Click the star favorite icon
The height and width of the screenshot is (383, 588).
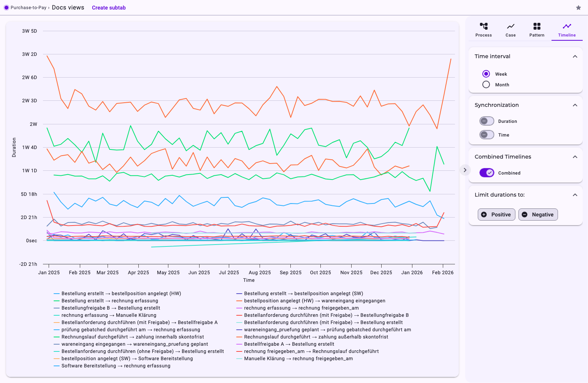point(578,8)
